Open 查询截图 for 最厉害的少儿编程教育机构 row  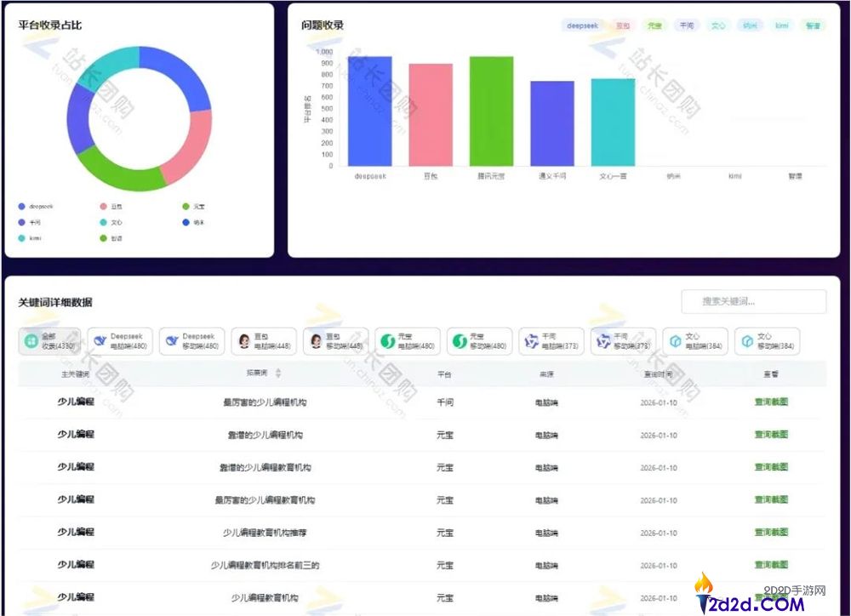pyautogui.click(x=771, y=499)
